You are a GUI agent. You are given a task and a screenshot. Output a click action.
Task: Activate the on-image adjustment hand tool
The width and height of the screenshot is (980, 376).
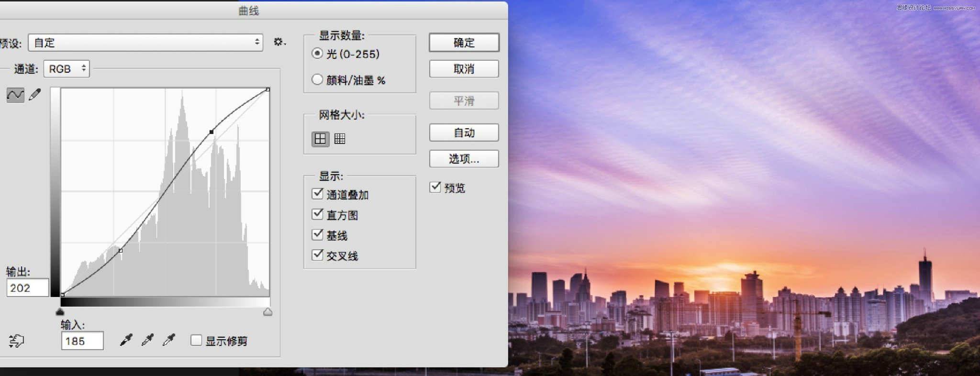pos(16,341)
